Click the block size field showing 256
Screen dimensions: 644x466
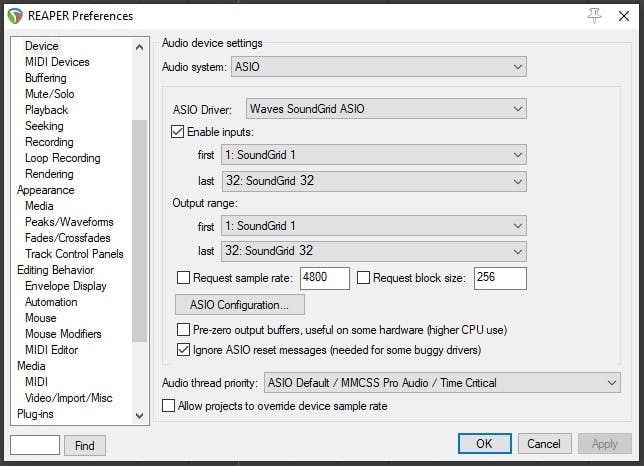pyautogui.click(x=500, y=278)
